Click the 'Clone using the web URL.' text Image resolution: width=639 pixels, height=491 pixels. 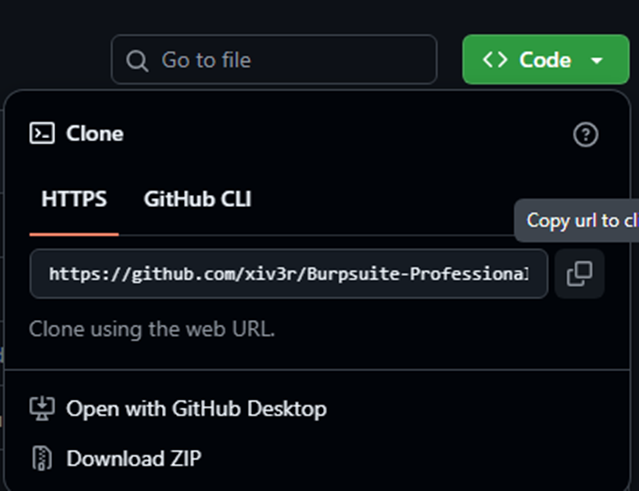pos(152,329)
